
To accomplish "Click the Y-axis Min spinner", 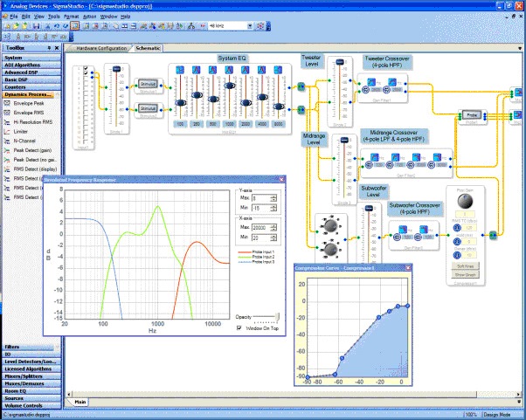I will click(x=273, y=208).
